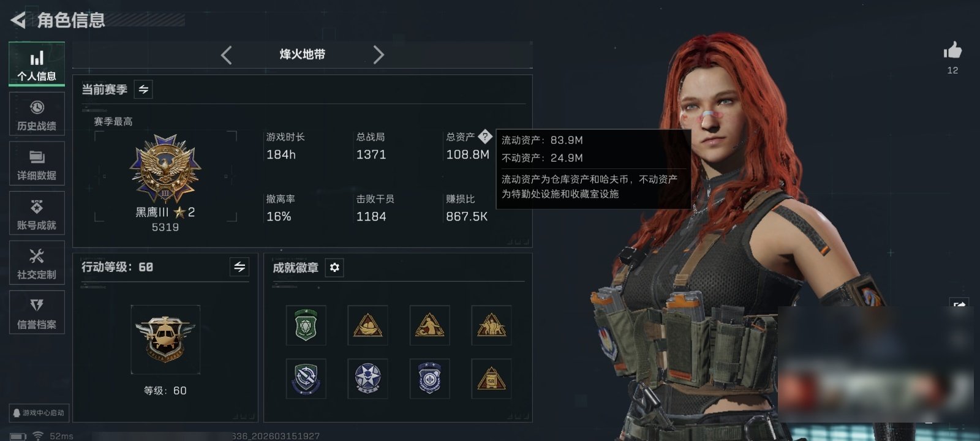This screenshot has width=980, height=441.
Task: Click the level 60 helicopter badge
Action: click(165, 339)
